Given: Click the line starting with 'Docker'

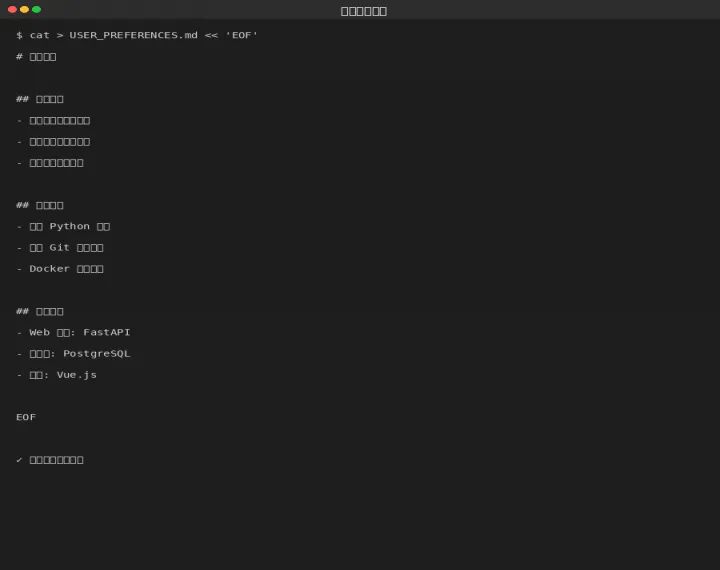Looking at the screenshot, I should [60, 269].
